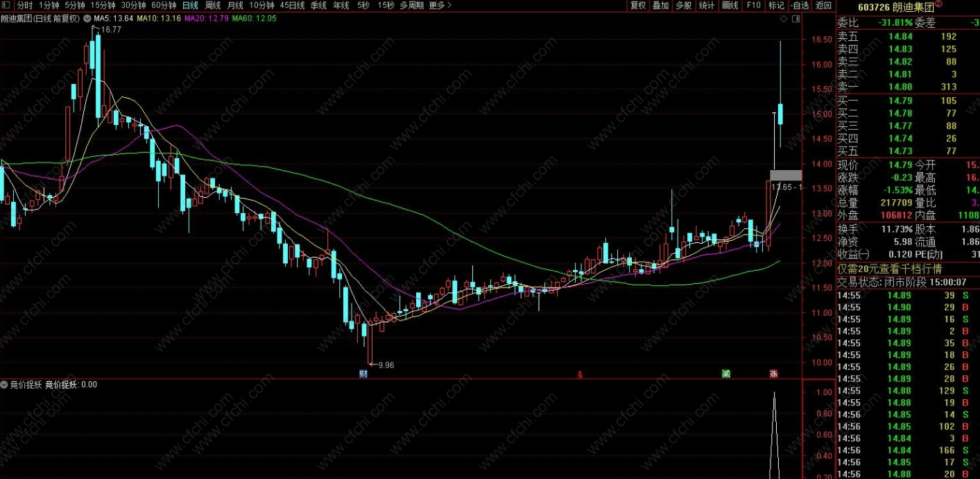Click the 买二 price 14.78
The image size is (980, 479).
900,112
